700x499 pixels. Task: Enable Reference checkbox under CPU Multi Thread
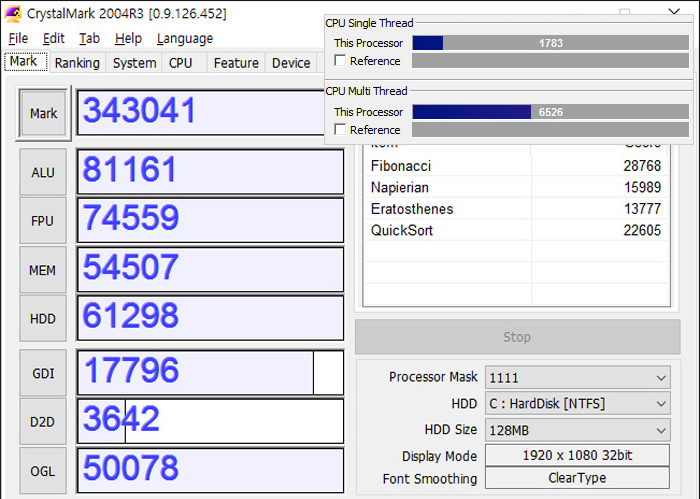pos(340,129)
